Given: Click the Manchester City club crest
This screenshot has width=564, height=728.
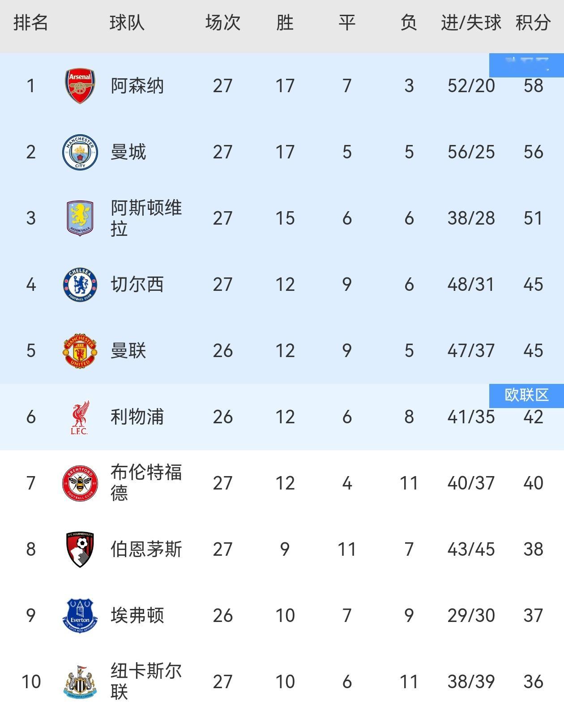Looking at the screenshot, I should click(x=80, y=152).
